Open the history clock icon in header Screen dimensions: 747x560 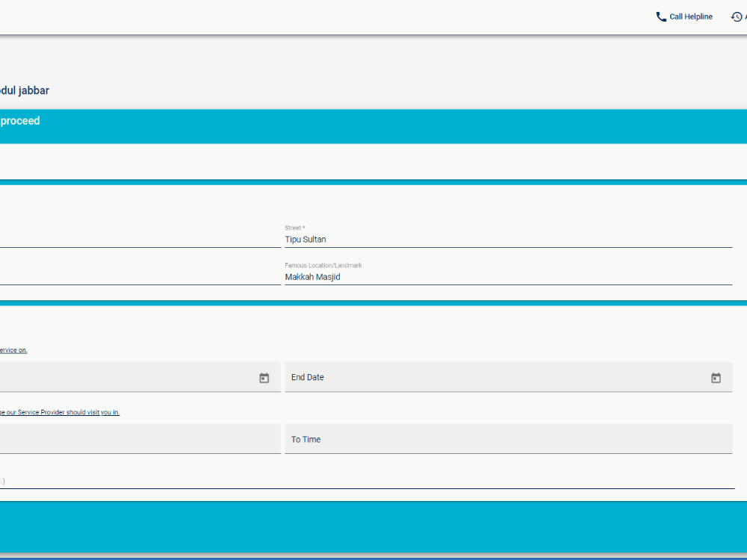(x=737, y=16)
